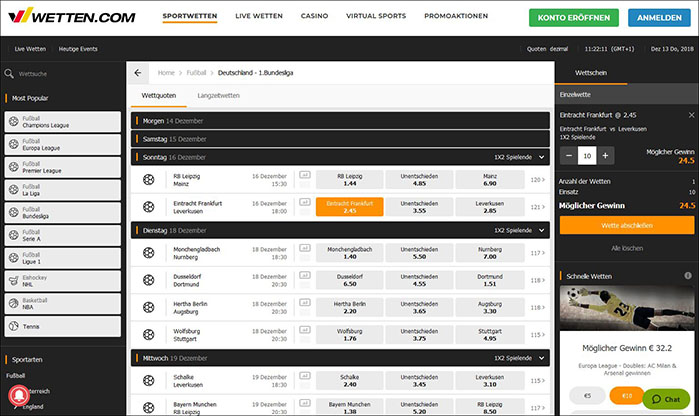This screenshot has width=699, height=416.
Task: Select Dortmund 1.51 odds
Action: (x=489, y=280)
